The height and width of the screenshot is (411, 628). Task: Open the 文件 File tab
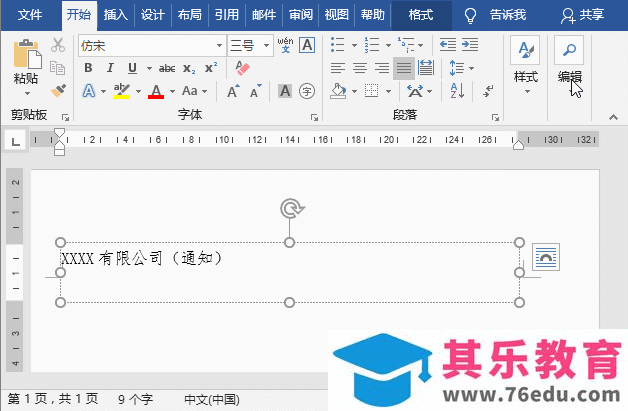(30, 15)
